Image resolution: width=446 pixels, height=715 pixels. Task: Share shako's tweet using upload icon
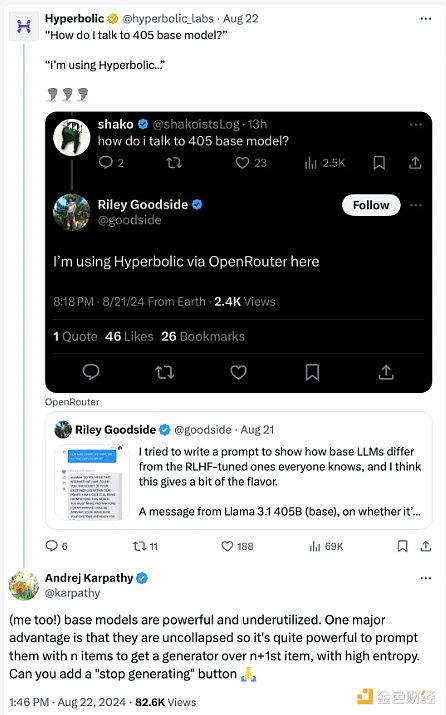[415, 163]
